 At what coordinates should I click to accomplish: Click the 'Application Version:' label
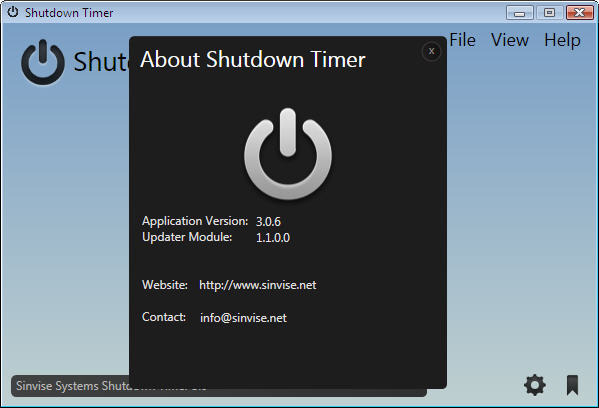point(195,221)
